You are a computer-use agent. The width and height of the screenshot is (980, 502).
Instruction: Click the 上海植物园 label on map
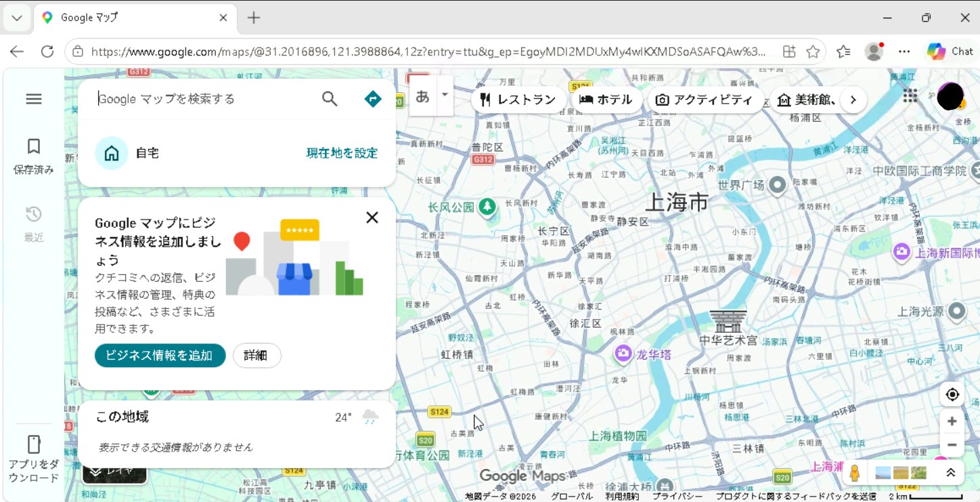coord(617,436)
